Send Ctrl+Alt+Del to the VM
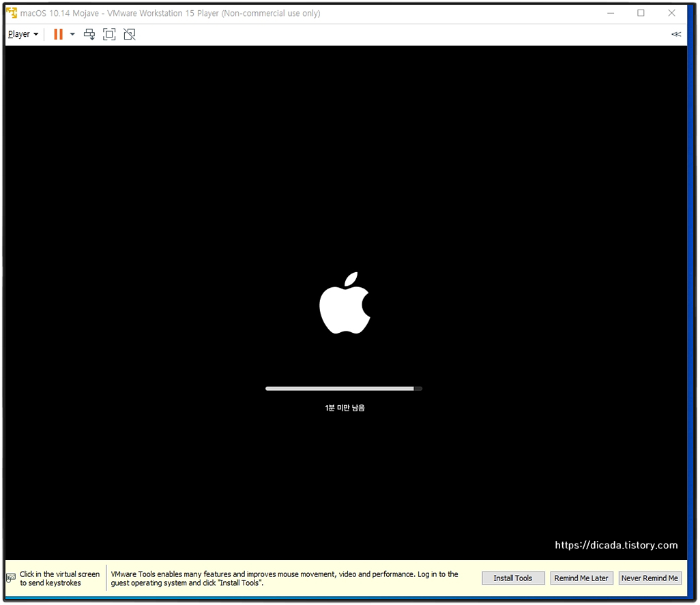700x605 pixels. point(89,34)
